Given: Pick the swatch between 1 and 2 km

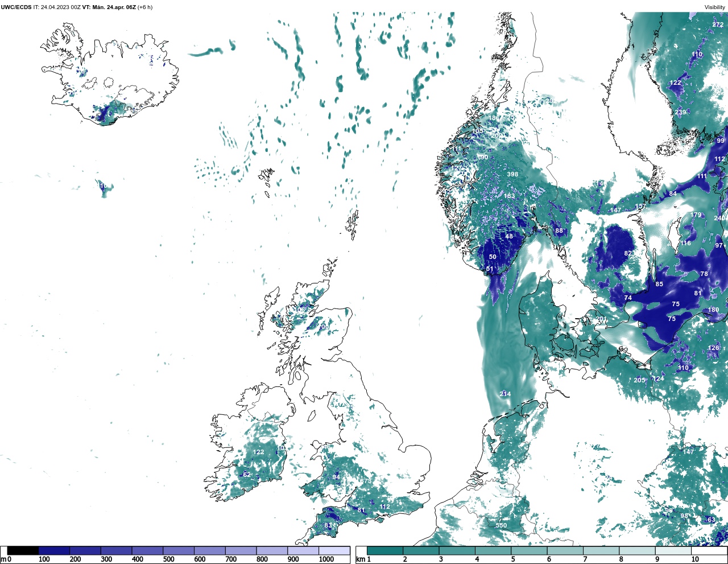Looking at the screenshot, I should coord(385,550).
